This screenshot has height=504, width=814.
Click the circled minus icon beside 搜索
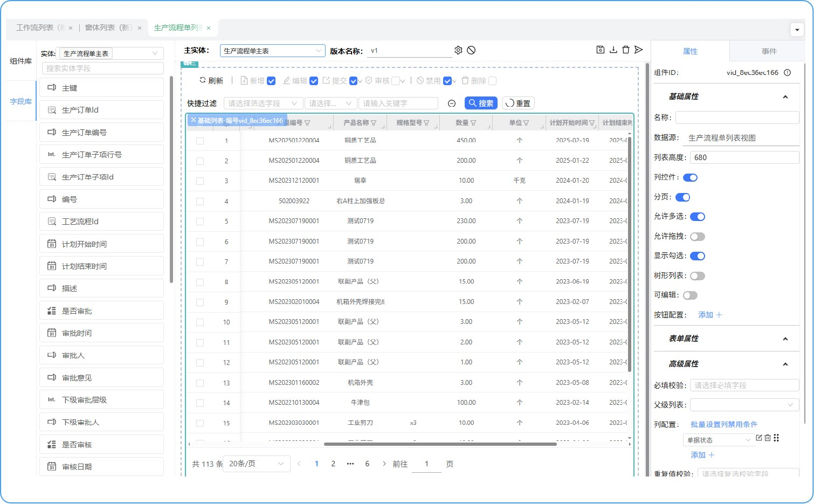tap(452, 103)
